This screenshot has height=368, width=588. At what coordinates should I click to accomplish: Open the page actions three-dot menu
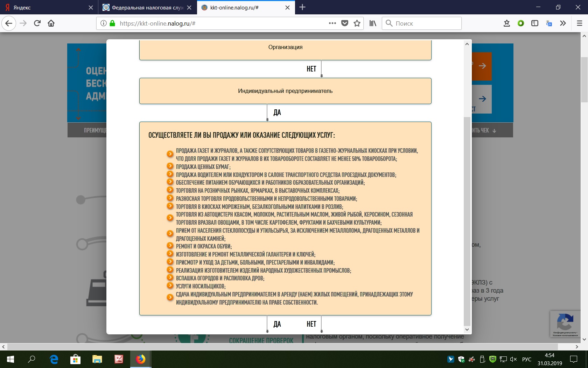tap(332, 23)
